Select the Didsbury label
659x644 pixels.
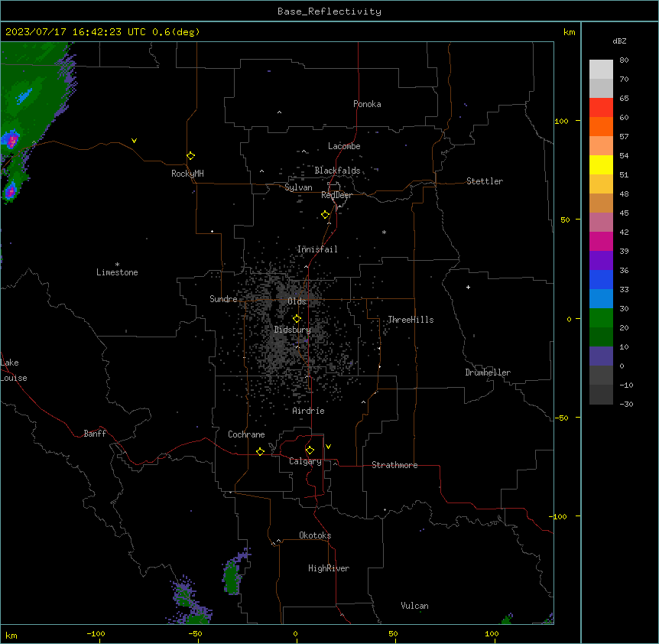point(293,330)
